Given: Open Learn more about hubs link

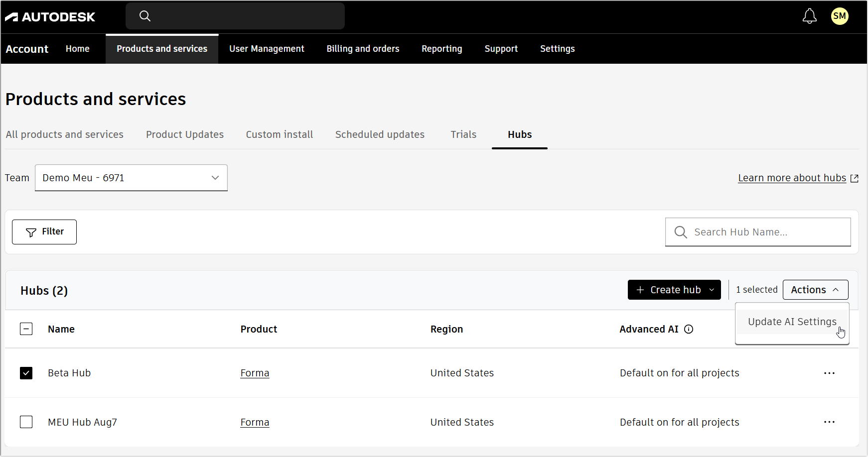Looking at the screenshot, I should point(792,178).
